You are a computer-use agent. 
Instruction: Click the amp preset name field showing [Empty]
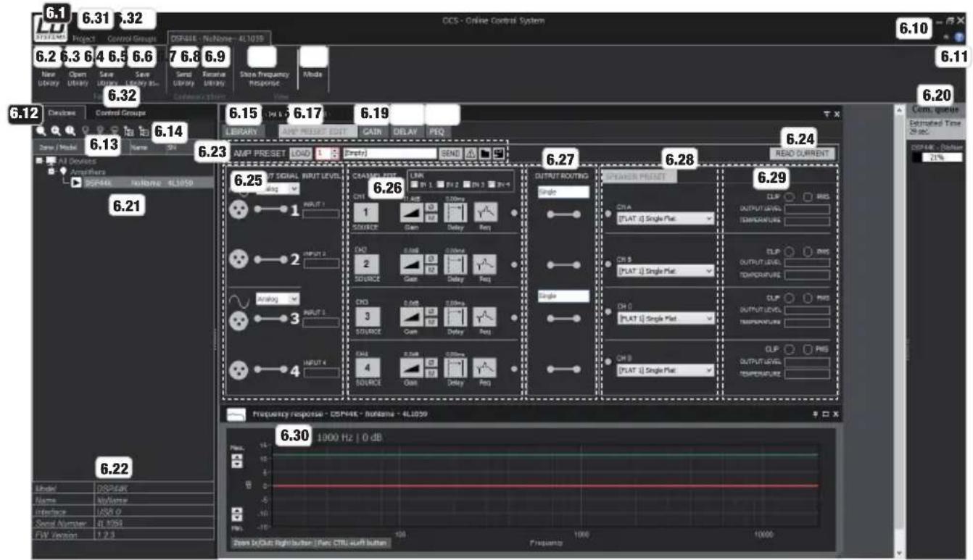[x=390, y=154]
